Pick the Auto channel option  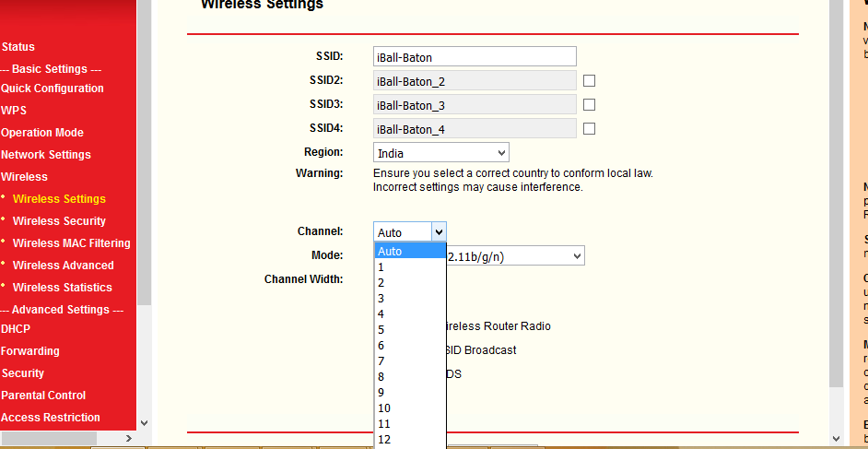point(390,251)
